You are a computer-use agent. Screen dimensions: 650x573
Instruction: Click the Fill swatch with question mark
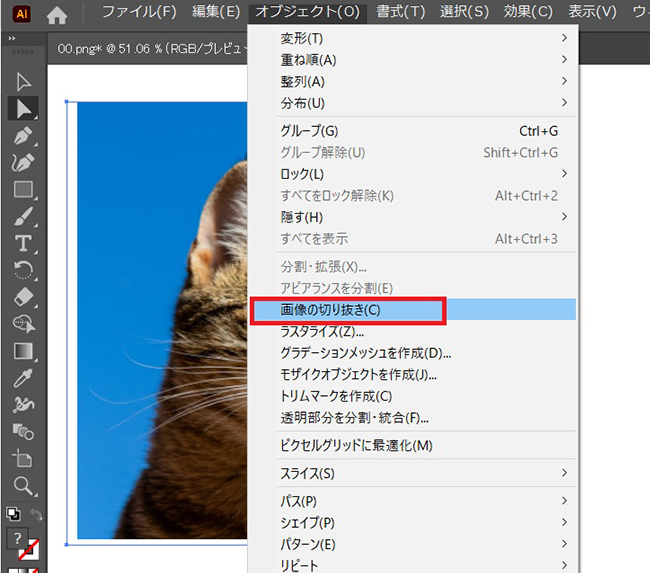pos(17,538)
